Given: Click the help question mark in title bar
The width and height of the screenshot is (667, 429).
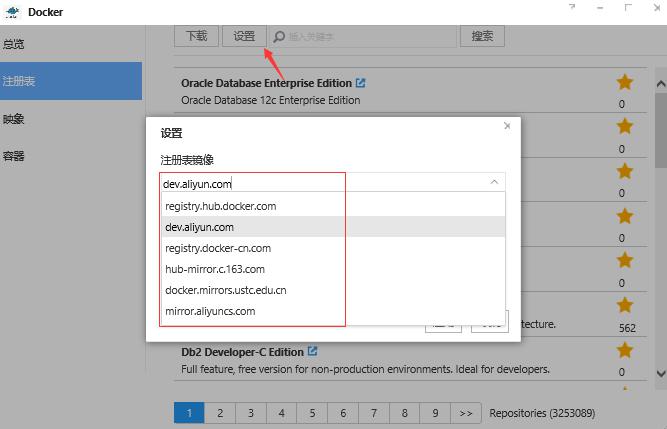Looking at the screenshot, I should [x=572, y=7].
